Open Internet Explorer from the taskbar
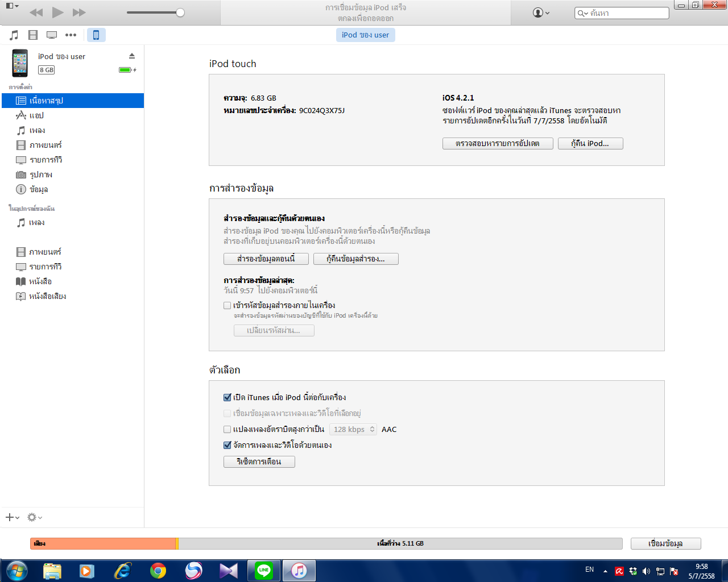728x582 pixels. coord(122,571)
